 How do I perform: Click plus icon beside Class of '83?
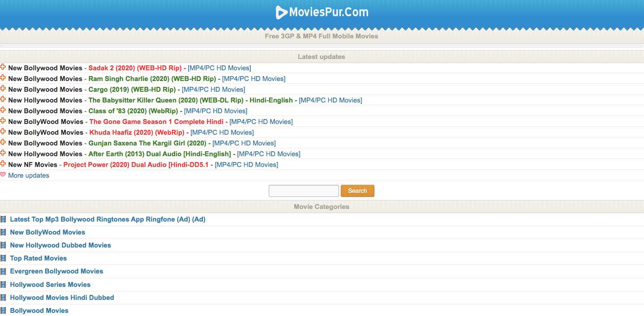click(3, 110)
